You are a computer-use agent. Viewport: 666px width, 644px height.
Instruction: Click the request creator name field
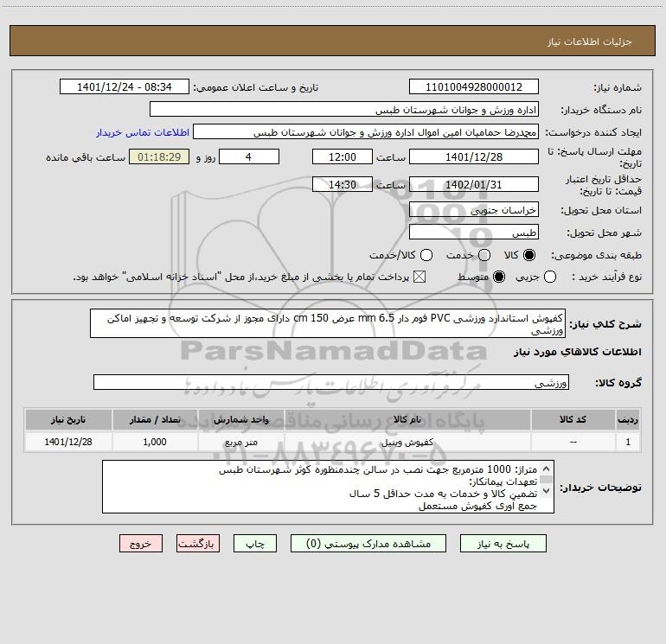[366, 132]
